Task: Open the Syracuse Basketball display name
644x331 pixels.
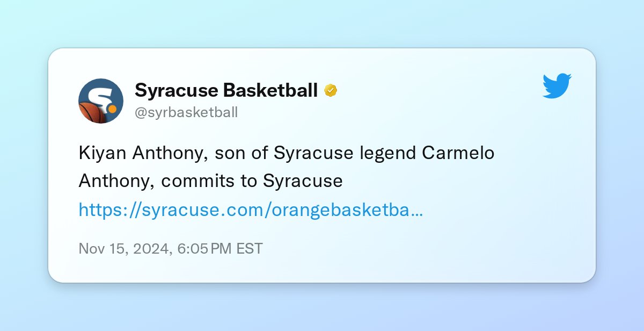Action: 226,90
